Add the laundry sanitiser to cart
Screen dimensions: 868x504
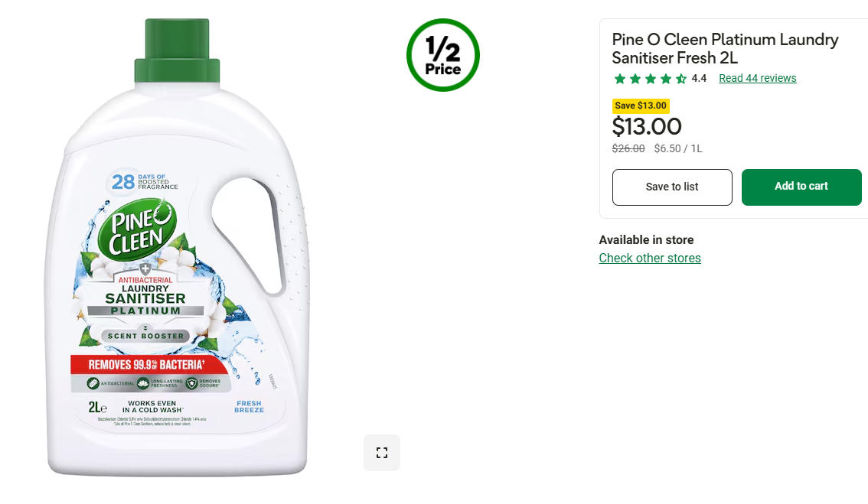point(801,187)
